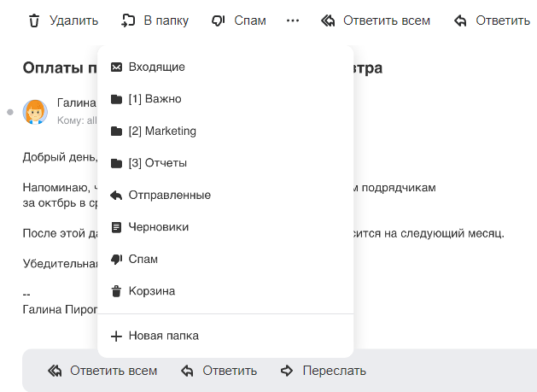Screen dimensions: 537x392
Task: Choose Черновики in the folder list
Action: tap(158, 227)
